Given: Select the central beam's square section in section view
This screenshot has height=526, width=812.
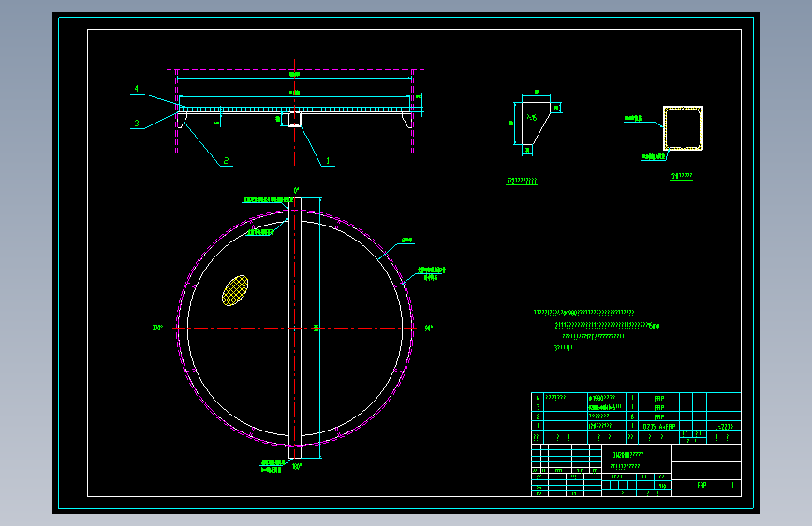Looking at the screenshot, I should (x=295, y=119).
